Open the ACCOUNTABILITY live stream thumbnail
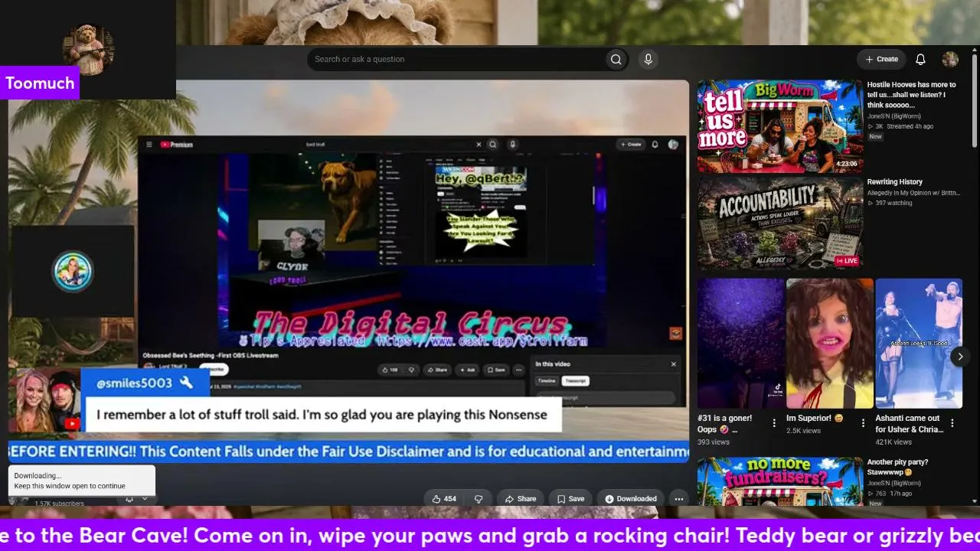The height and width of the screenshot is (551, 980). [779, 223]
